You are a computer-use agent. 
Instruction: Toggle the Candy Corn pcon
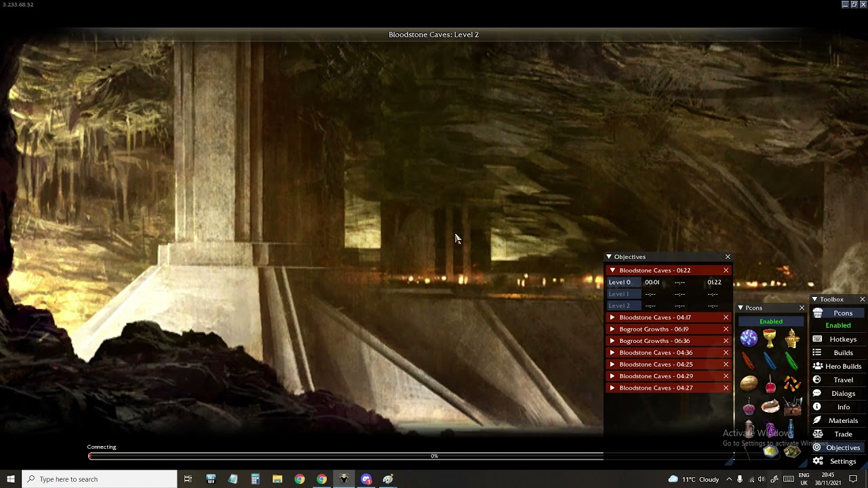pos(792,384)
